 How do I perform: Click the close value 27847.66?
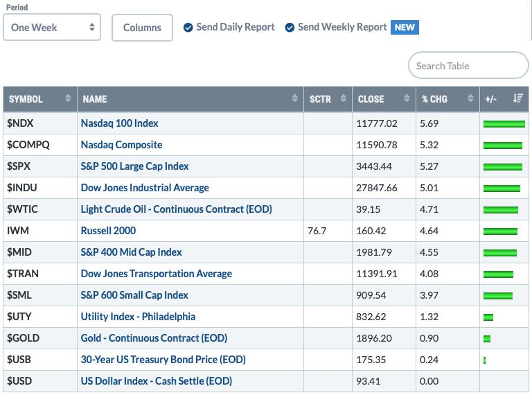pos(377,188)
